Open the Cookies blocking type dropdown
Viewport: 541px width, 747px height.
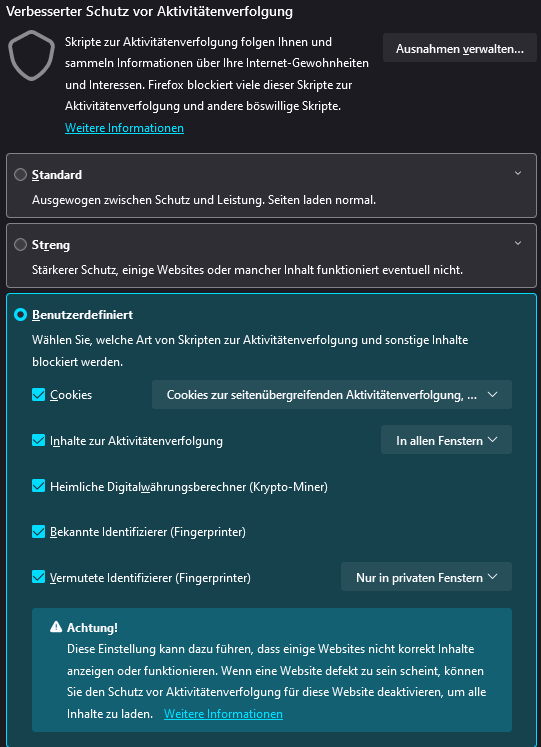(x=332, y=394)
